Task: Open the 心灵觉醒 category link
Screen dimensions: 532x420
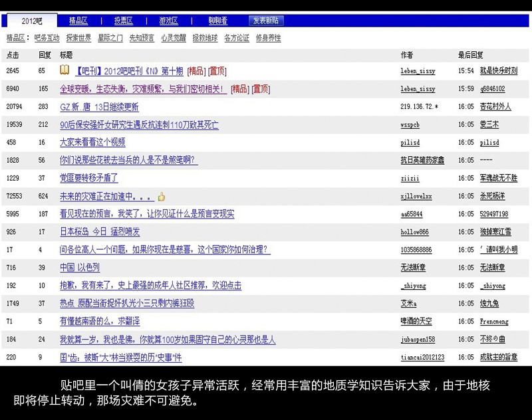Action: (x=174, y=38)
